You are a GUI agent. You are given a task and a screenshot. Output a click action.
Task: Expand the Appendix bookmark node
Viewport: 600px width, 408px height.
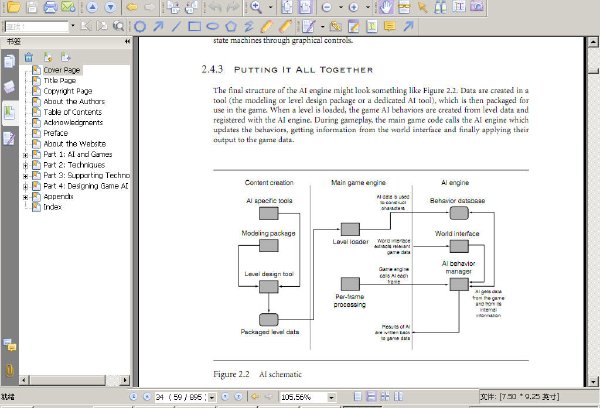click(x=25, y=197)
